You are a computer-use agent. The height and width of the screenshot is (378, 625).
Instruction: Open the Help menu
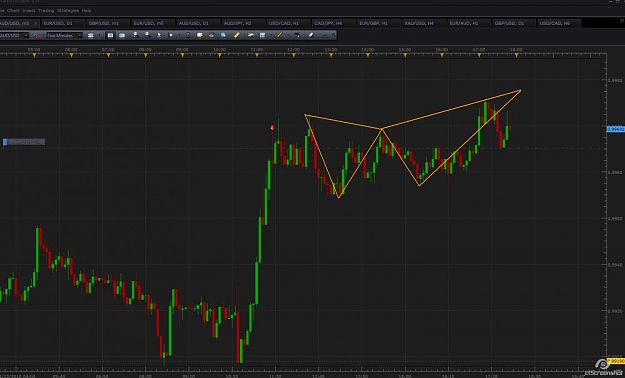click(86, 10)
